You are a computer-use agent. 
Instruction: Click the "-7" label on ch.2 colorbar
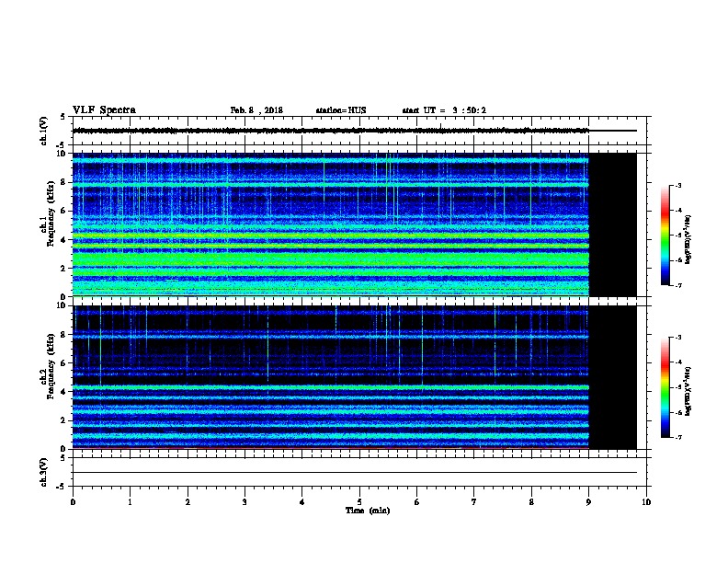(x=677, y=438)
